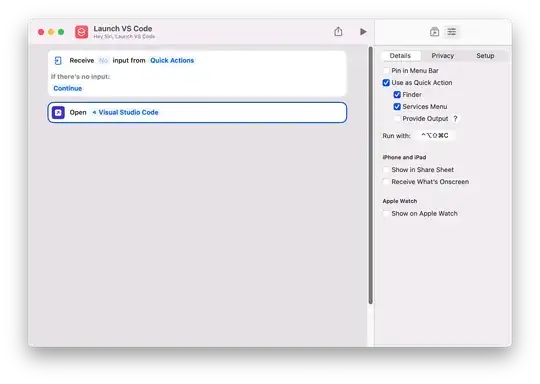Click the Provide Output help question mark
This screenshot has height=384, width=540.
(455, 118)
